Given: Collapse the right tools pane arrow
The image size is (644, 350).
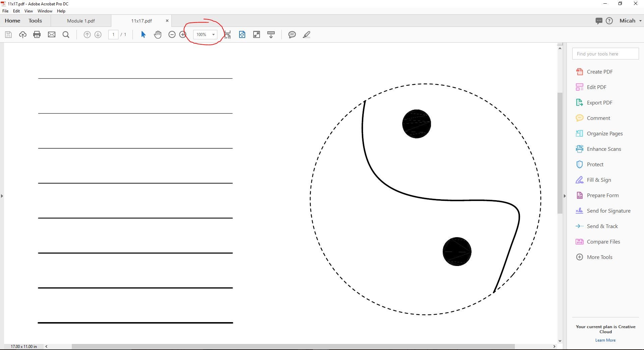Looking at the screenshot, I should [x=565, y=196].
